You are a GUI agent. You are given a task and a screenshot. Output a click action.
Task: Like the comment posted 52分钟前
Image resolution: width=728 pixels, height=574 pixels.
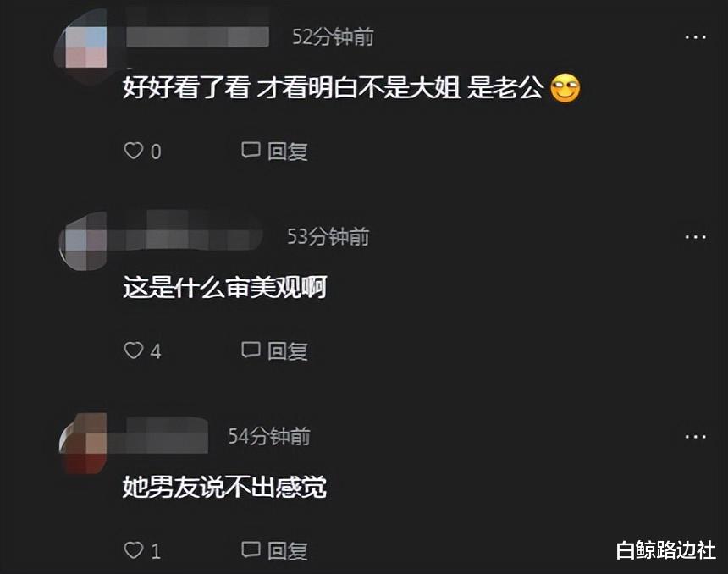(x=134, y=151)
